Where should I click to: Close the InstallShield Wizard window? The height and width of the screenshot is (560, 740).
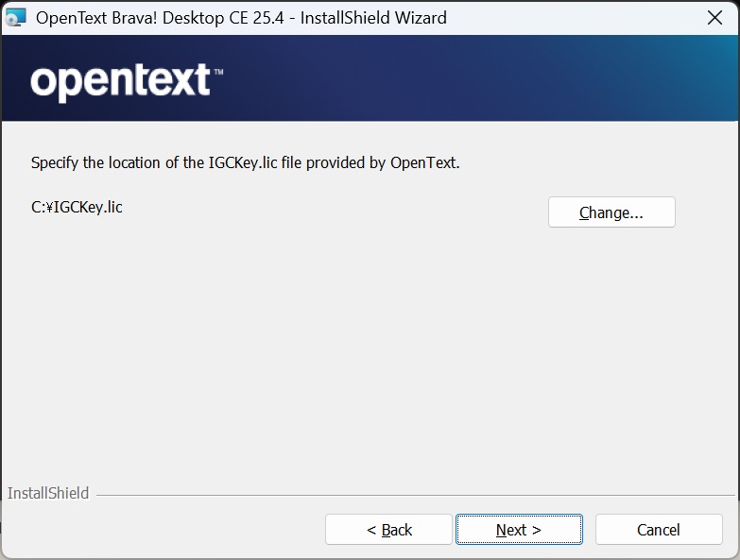click(x=715, y=18)
